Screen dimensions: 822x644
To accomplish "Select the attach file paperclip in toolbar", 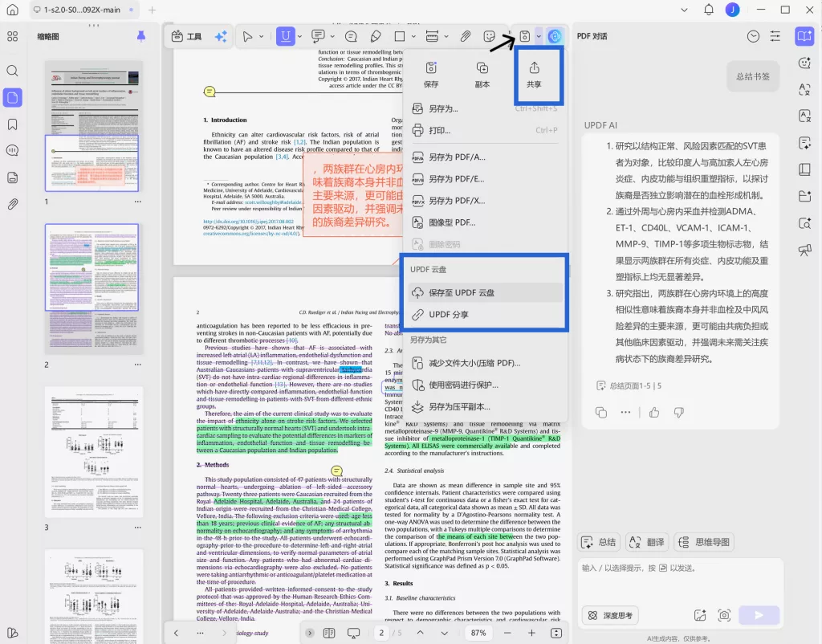I will tap(465, 36).
